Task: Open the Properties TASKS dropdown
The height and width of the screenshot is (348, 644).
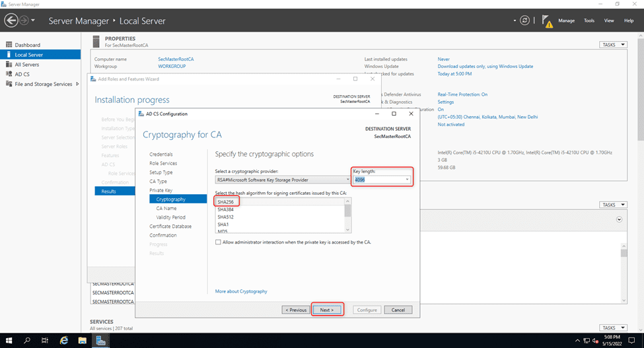Action: pos(613,45)
